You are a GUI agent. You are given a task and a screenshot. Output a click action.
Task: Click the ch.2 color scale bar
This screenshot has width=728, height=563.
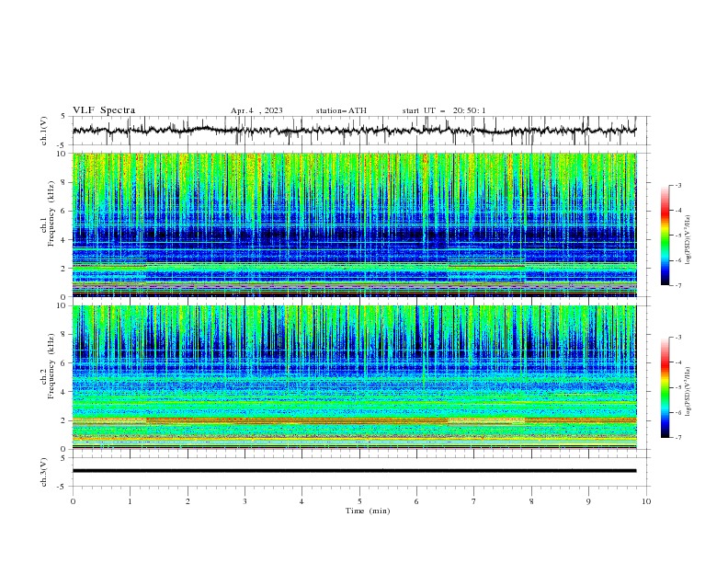[665, 387]
